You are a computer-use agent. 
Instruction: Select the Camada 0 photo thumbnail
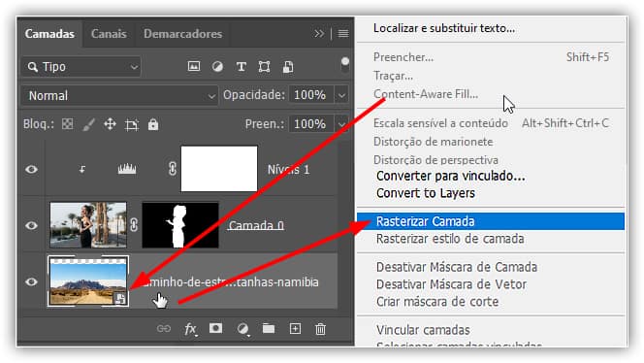click(x=88, y=225)
